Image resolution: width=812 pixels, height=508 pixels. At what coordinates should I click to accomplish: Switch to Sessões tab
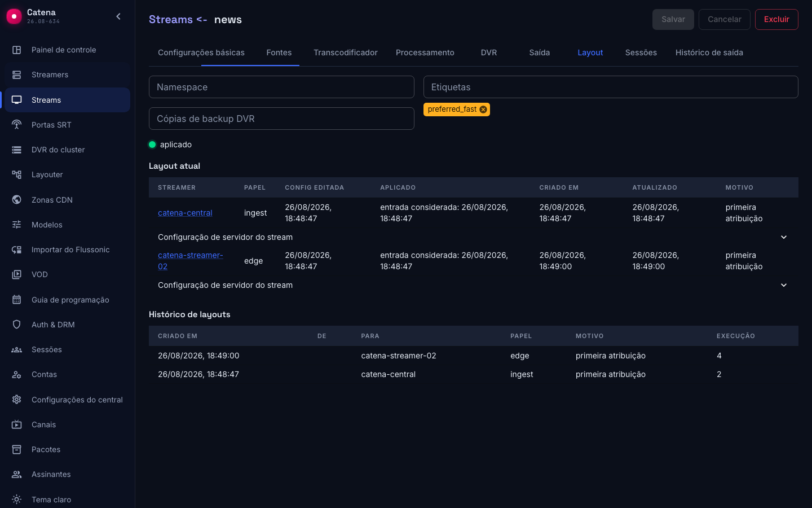(641, 52)
